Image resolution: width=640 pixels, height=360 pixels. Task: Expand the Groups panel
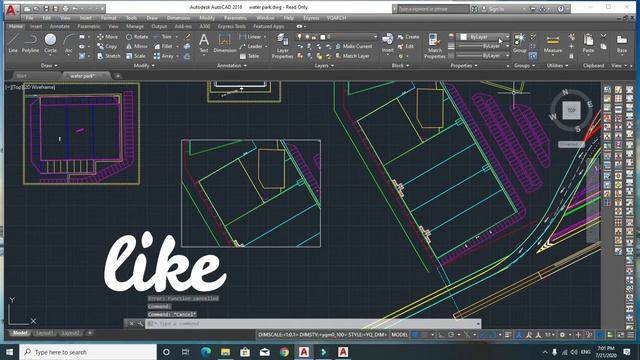(x=524, y=65)
